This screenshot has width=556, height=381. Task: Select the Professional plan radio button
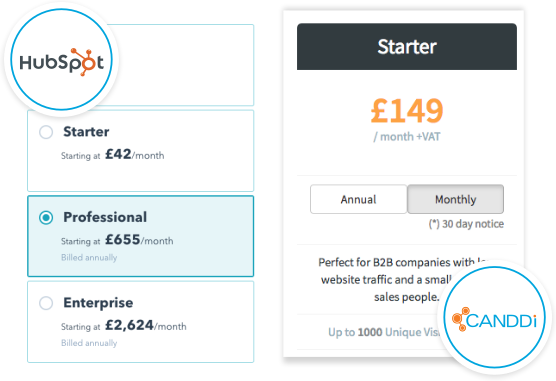[46, 217]
